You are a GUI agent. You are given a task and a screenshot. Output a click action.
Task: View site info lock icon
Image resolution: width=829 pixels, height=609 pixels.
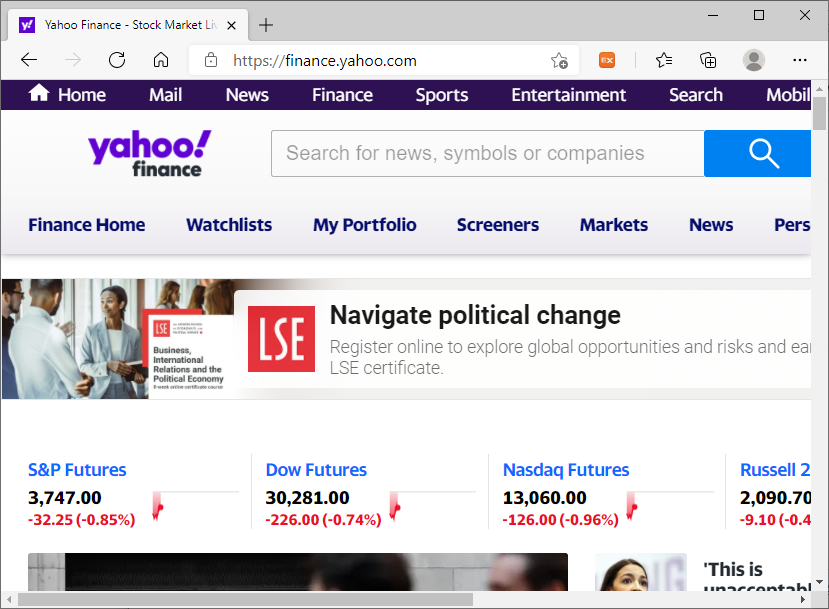point(211,60)
